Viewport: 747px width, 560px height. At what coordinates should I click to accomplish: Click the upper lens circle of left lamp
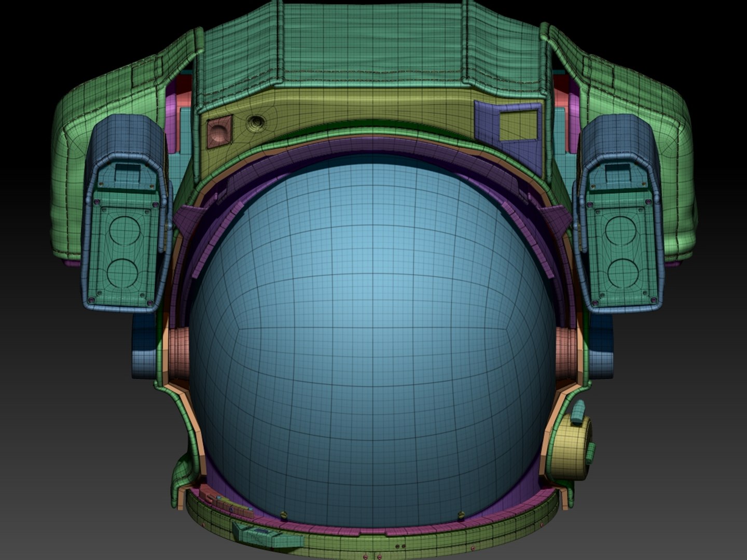[125, 230]
